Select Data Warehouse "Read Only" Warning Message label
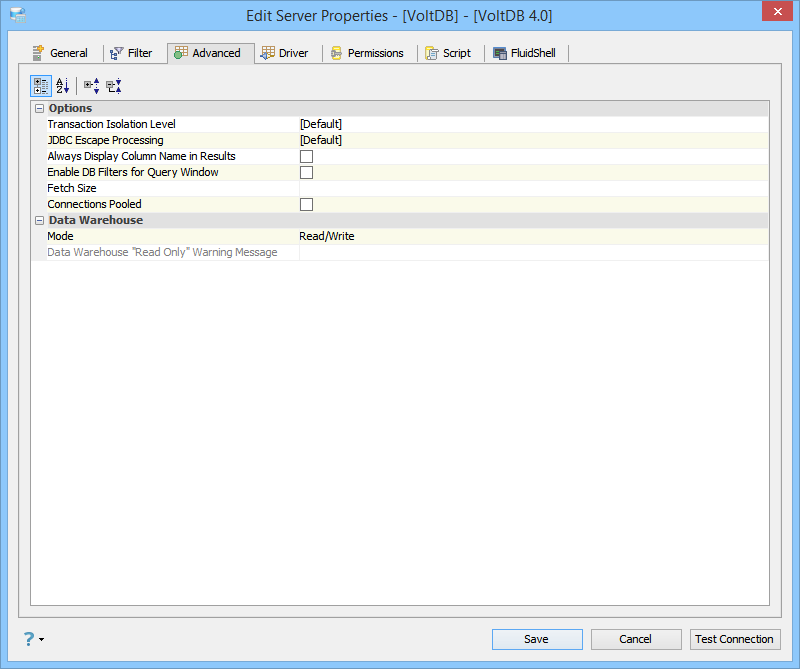Image resolution: width=800 pixels, height=669 pixels. pyautogui.click(x=162, y=252)
